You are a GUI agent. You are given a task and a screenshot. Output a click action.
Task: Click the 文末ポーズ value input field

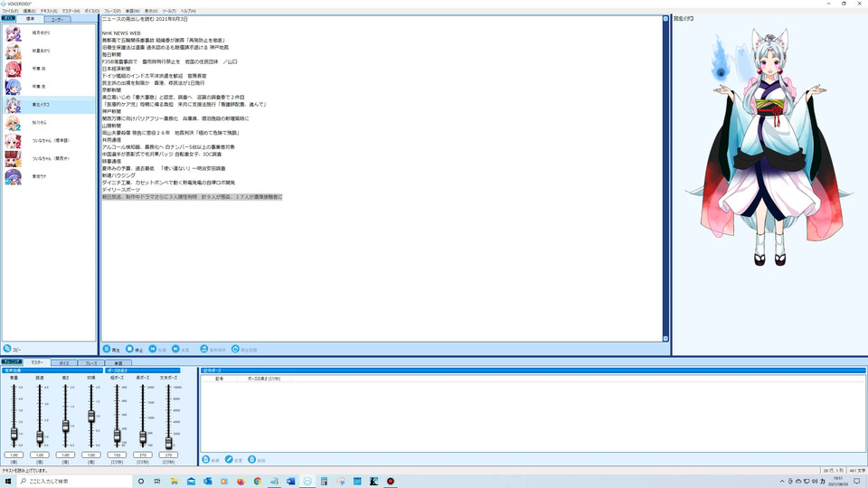click(168, 455)
